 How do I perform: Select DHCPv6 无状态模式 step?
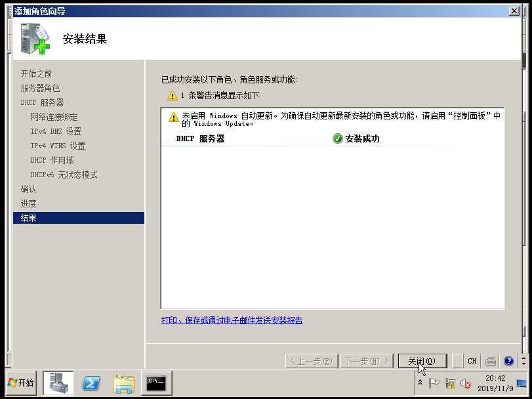click(64, 175)
